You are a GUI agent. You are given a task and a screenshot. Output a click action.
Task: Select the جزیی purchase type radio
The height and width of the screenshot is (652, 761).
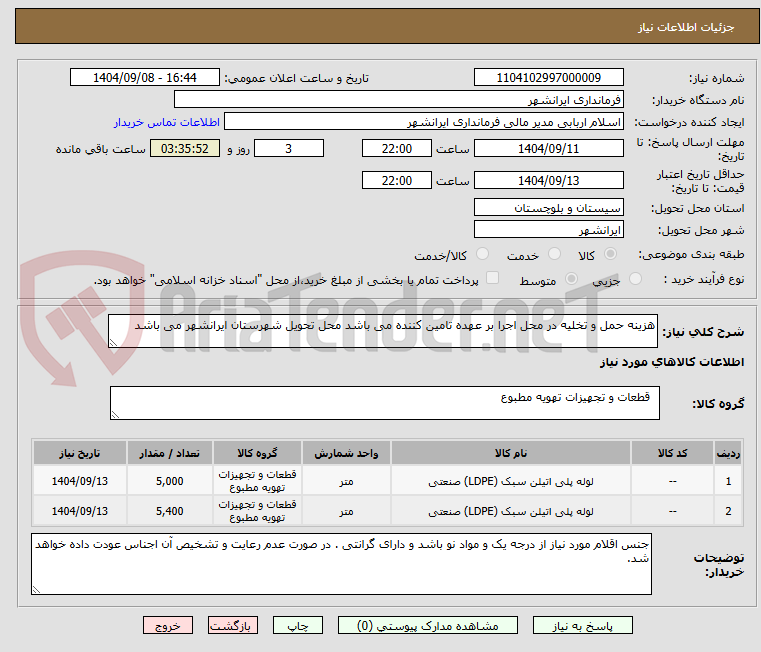635,279
